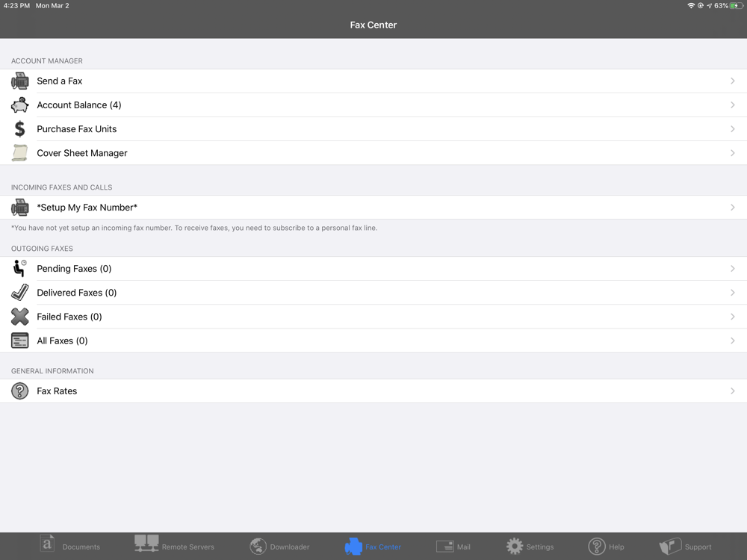Tap Delivered Faxes (0) label
The width and height of the screenshot is (747, 560).
[x=77, y=293]
